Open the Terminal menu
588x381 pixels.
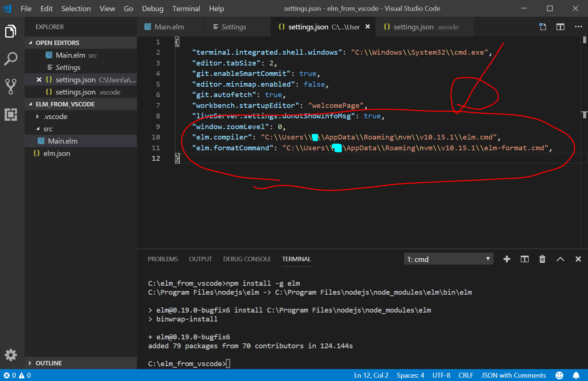coord(186,9)
